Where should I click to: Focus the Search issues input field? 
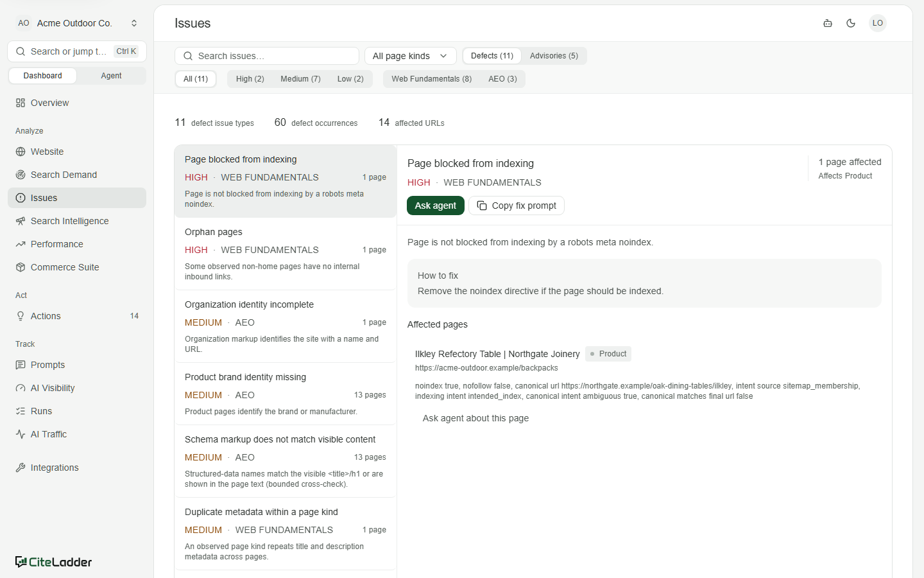(x=267, y=56)
